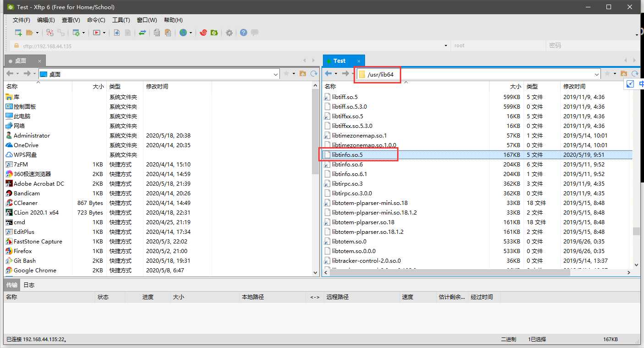This screenshot has height=348, width=644.
Task: Click the Paste clipboard toolbar icon
Action: pos(168,33)
